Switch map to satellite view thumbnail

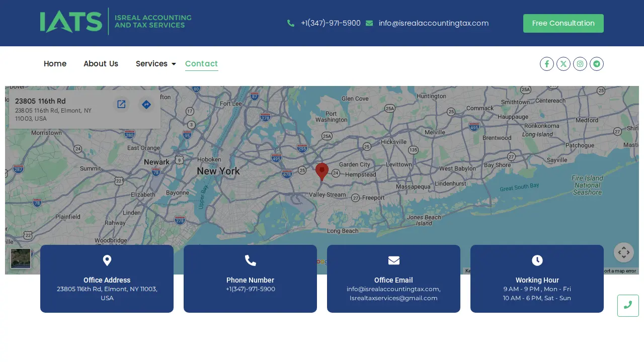[x=21, y=258]
